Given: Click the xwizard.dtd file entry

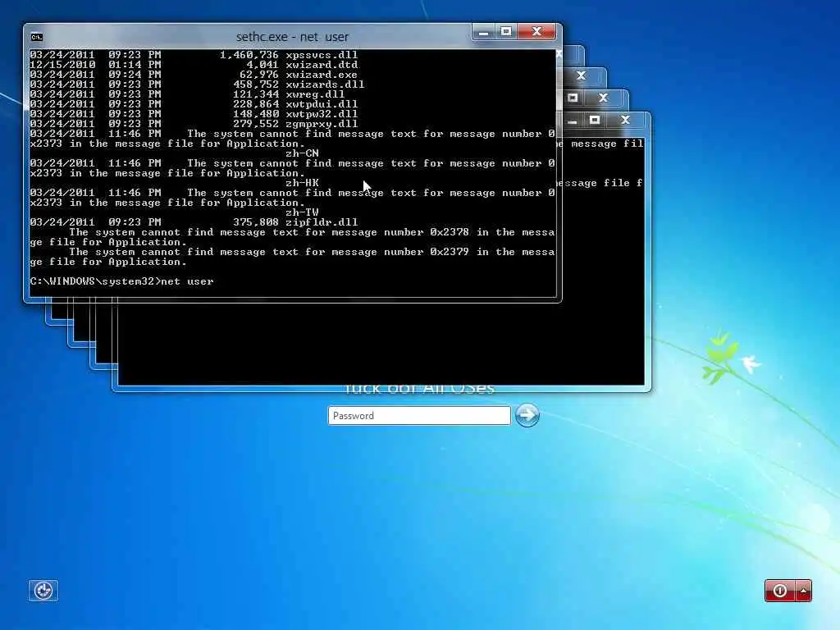Looking at the screenshot, I should click(322, 65).
